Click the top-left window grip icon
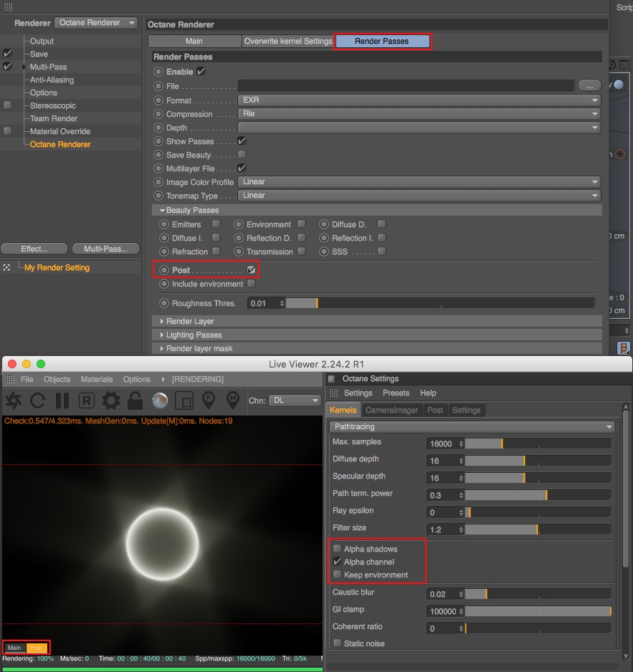 point(8,6)
